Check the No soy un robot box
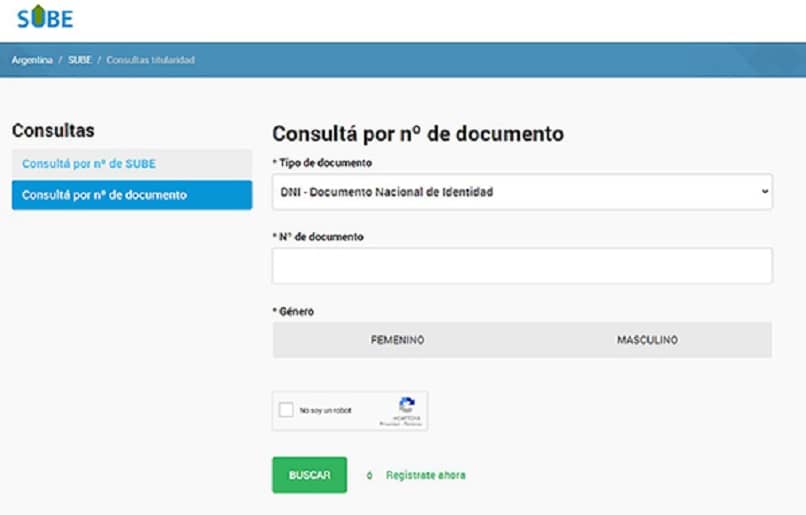This screenshot has width=806, height=515. [x=286, y=410]
